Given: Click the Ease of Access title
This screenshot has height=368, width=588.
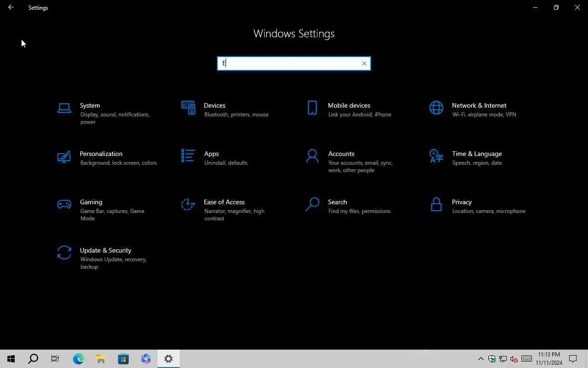Looking at the screenshot, I should (x=224, y=202).
